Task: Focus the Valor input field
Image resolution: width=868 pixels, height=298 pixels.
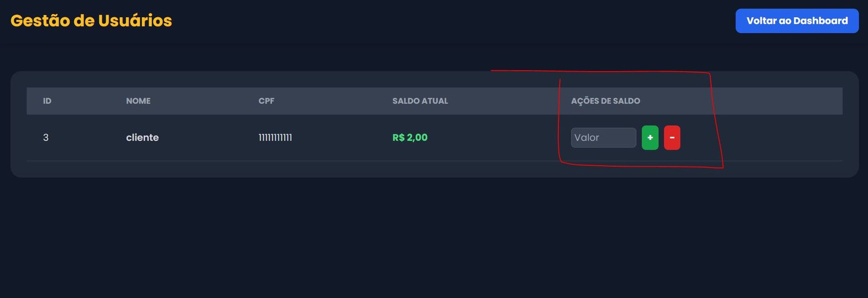Action: [603, 138]
